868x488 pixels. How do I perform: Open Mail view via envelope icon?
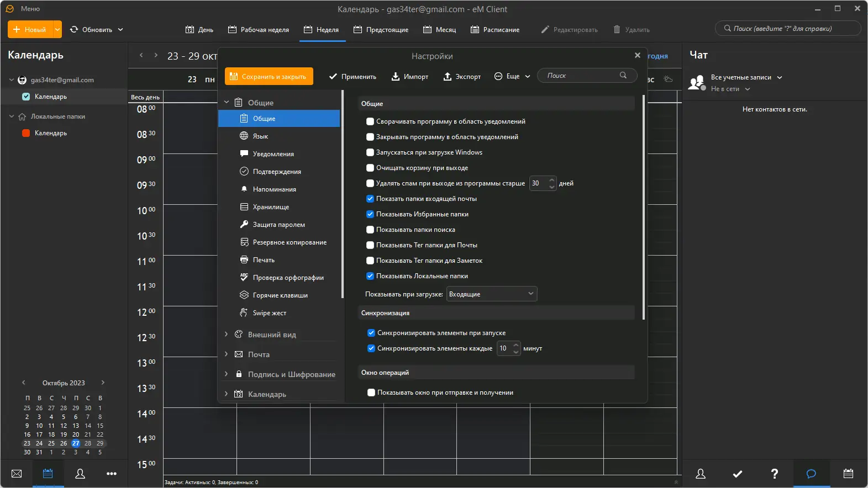point(17,474)
